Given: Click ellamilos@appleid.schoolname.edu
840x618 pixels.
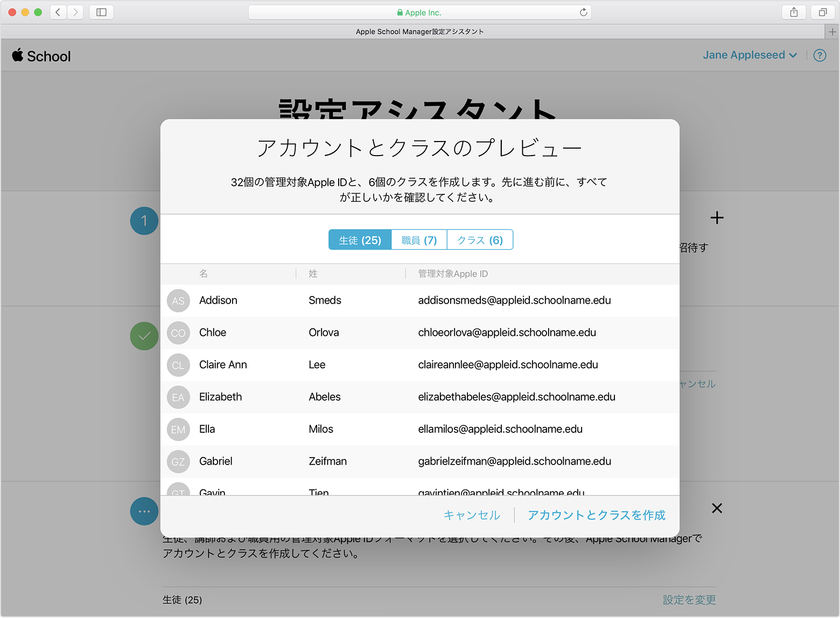Looking at the screenshot, I should 500,429.
